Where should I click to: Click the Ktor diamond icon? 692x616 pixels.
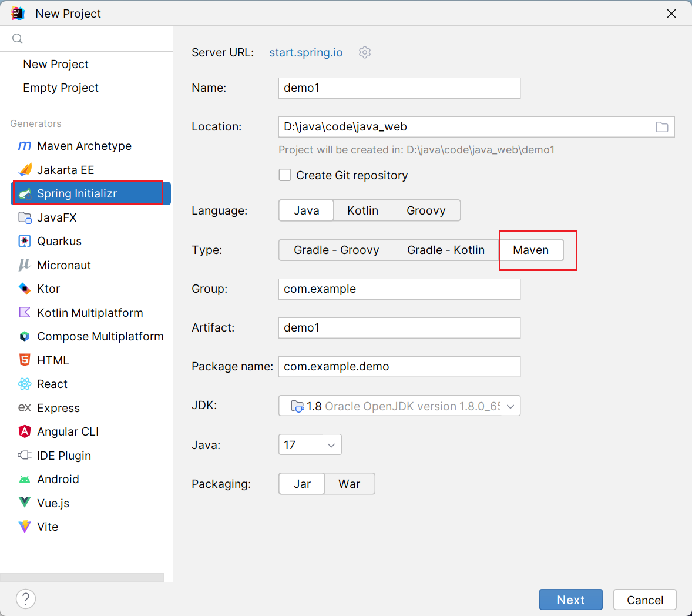pos(25,289)
